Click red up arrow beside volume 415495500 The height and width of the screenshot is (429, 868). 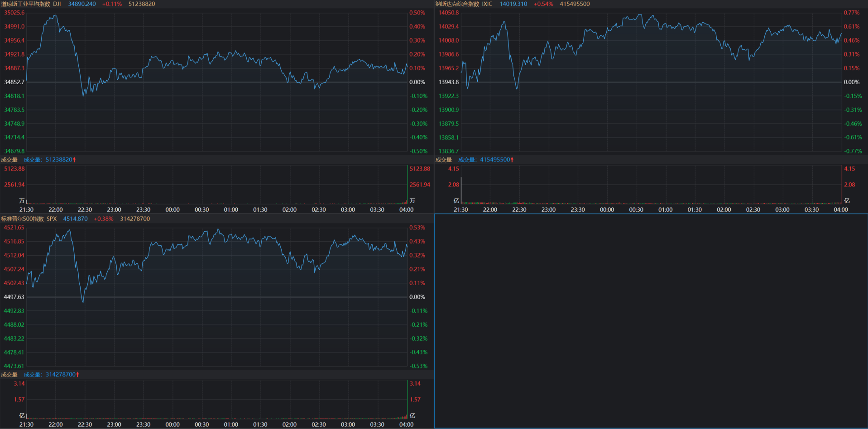(512, 160)
